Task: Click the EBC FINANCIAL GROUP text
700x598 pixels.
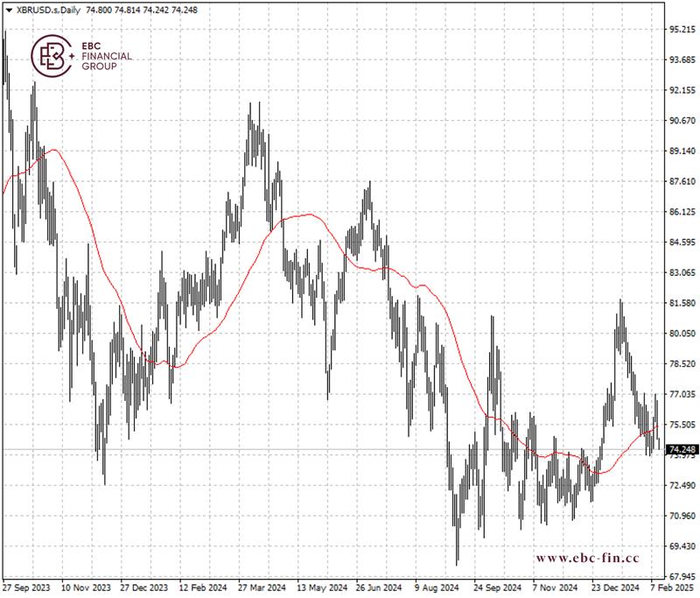Action: [x=106, y=56]
